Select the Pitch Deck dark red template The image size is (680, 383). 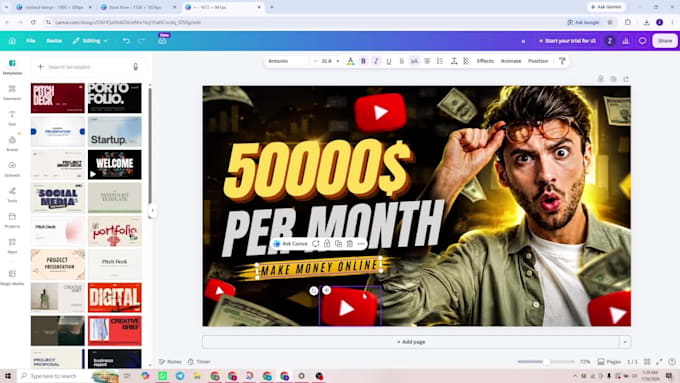[x=58, y=98]
